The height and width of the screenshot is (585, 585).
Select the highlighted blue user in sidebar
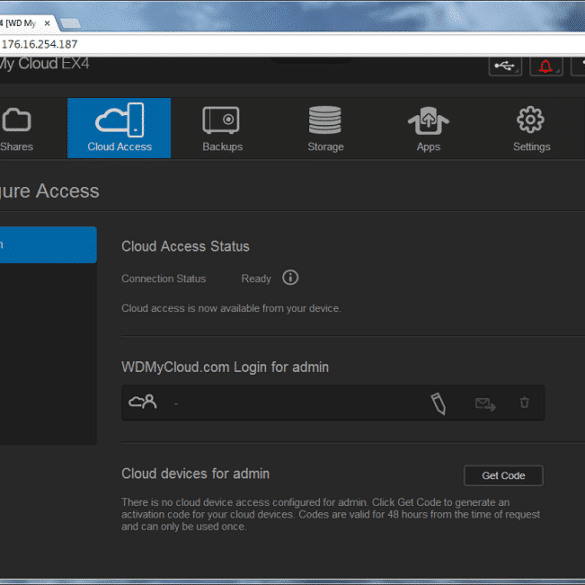click(x=48, y=244)
